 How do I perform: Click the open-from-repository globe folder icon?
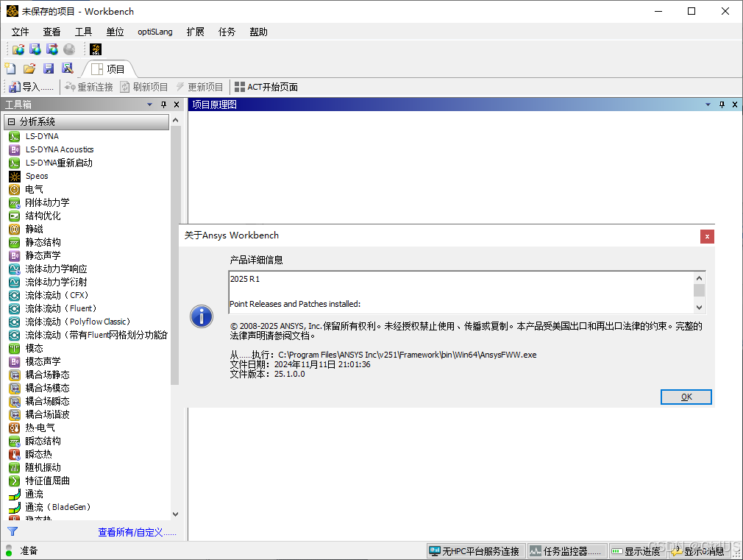click(x=18, y=49)
